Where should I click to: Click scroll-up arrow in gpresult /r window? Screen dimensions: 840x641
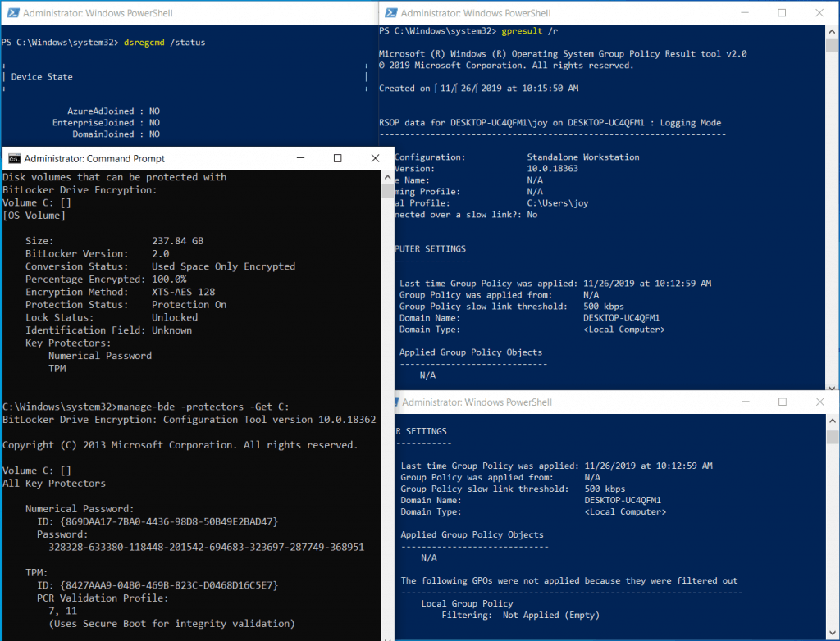click(832, 32)
